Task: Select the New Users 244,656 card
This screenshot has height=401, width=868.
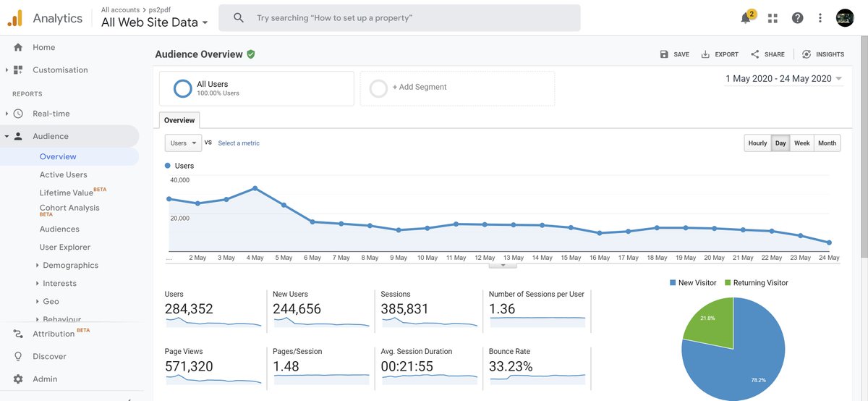Action: click(x=320, y=310)
